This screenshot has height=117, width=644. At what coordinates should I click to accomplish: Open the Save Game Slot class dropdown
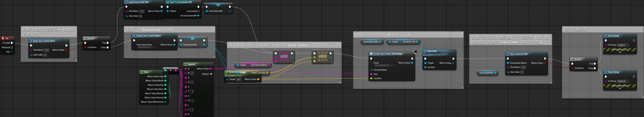(382, 65)
